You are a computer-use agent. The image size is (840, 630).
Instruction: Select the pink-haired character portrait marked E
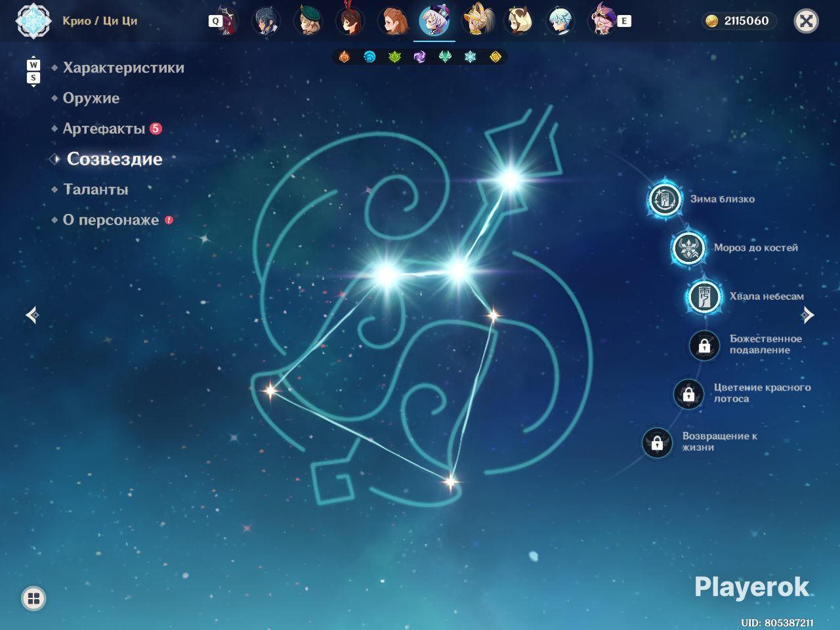603,21
